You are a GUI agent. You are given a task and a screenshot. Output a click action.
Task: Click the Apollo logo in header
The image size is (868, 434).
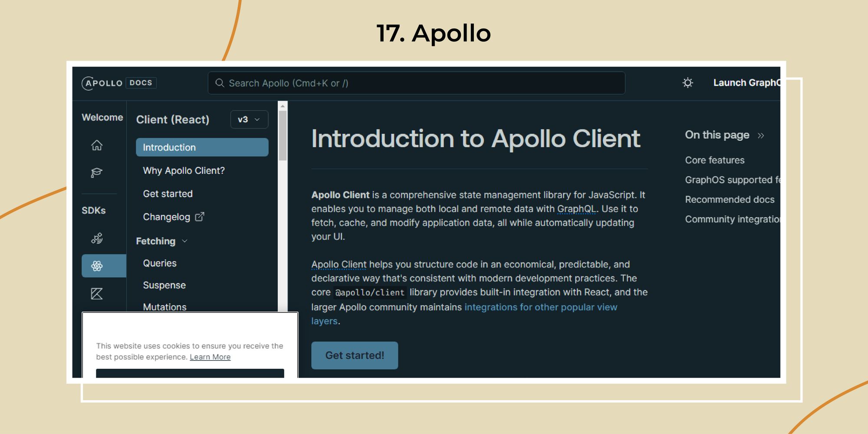(102, 83)
